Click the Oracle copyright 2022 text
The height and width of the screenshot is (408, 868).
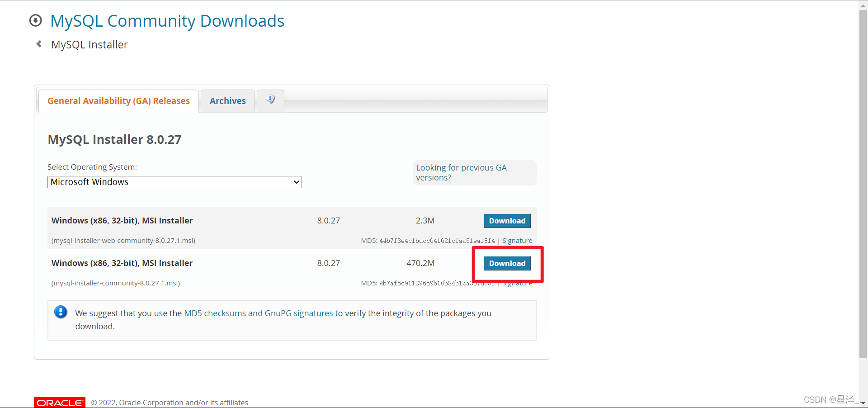[x=170, y=403]
